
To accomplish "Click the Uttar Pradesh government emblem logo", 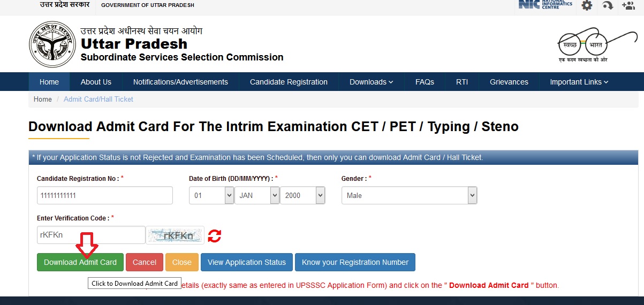I will (x=52, y=44).
